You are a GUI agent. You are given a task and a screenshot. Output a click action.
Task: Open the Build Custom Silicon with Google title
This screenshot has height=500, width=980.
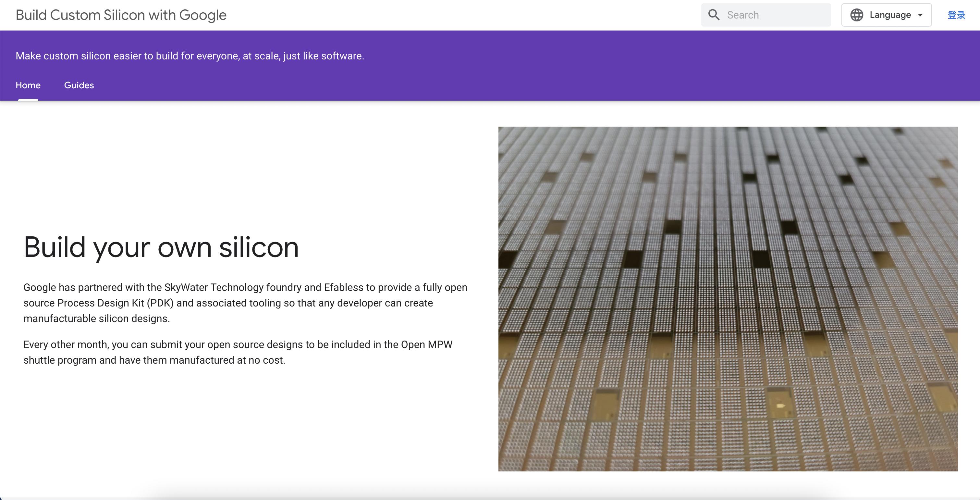[121, 15]
